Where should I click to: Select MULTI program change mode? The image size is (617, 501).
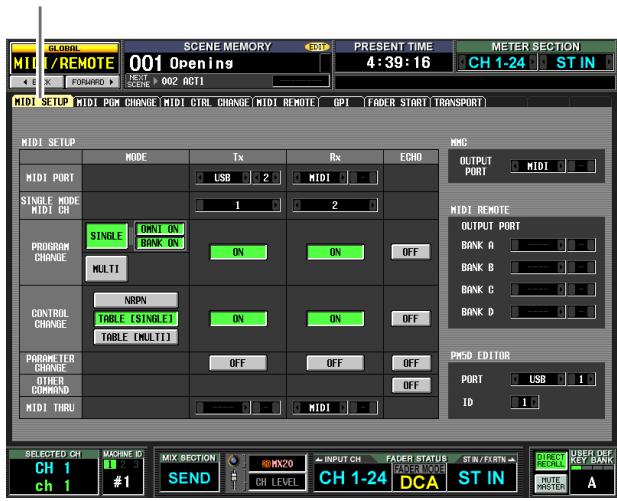(106, 269)
